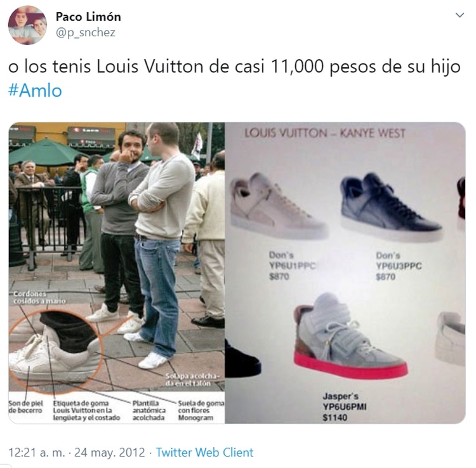Open the Paco Limón display name
This screenshot has height=468, width=476.
tap(88, 17)
